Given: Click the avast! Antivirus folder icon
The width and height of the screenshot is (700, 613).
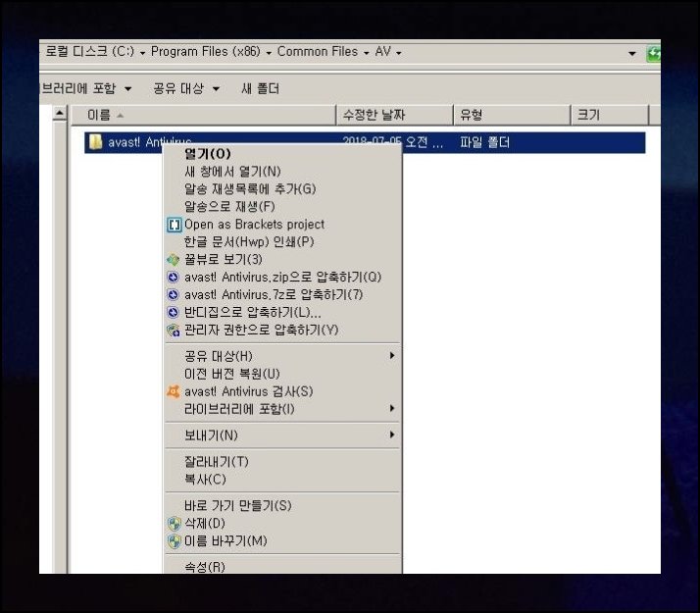Looking at the screenshot, I should tap(95, 142).
